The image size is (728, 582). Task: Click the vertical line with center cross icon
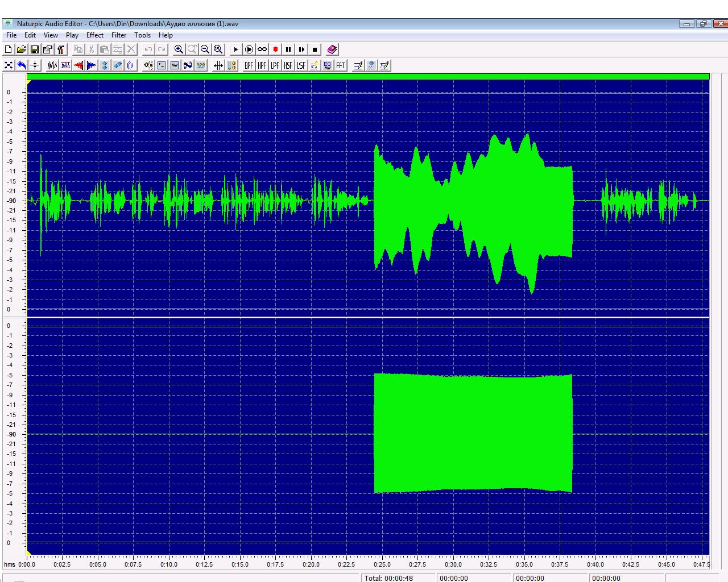pyautogui.click(x=35, y=65)
